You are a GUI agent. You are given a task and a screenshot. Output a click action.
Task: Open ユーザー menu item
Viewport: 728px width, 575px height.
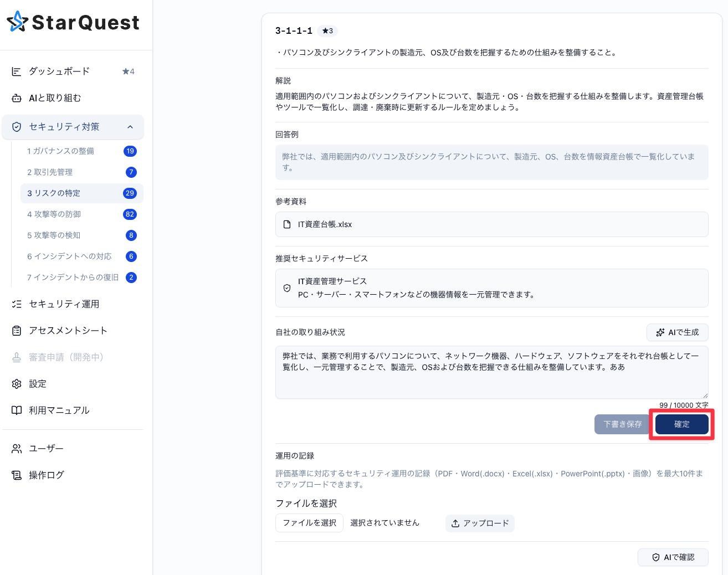click(x=73, y=449)
